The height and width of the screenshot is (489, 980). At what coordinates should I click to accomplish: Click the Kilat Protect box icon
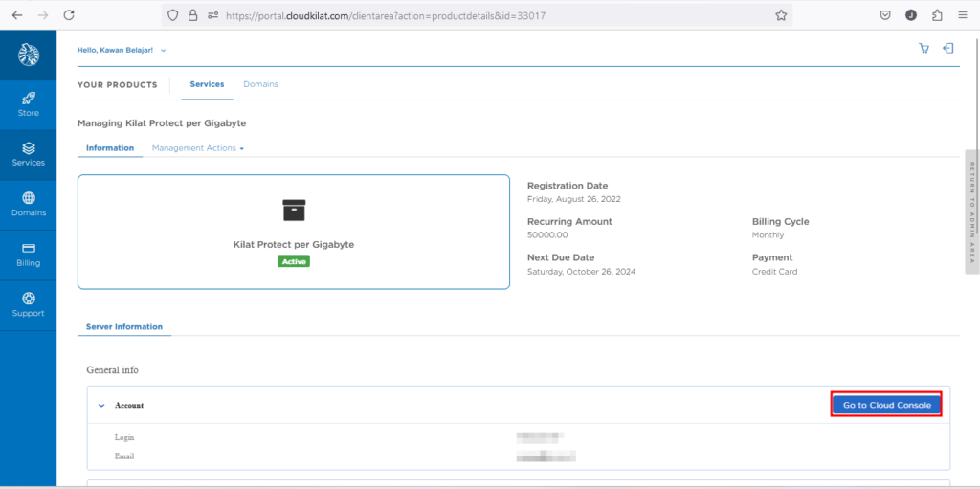click(294, 211)
